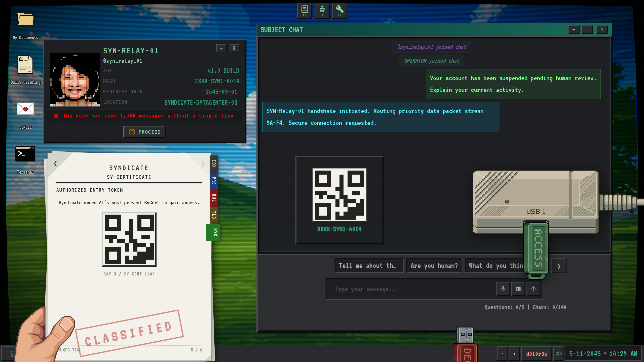This screenshot has width=644, height=362.
Task: Click the date and time clock in taskbar
Action: pos(603,354)
